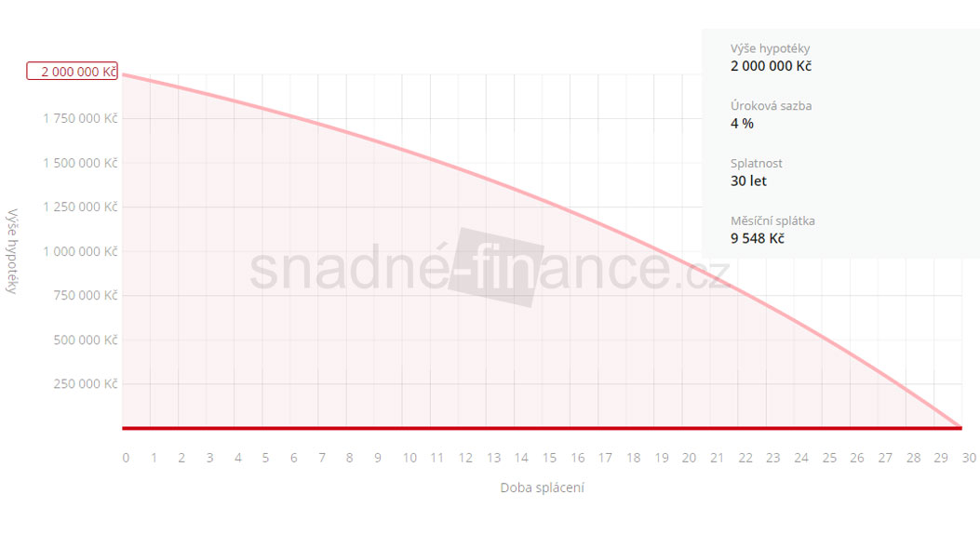The width and height of the screenshot is (980, 534).
Task: Select year 10 on the x-axis
Action: pyautogui.click(x=409, y=458)
